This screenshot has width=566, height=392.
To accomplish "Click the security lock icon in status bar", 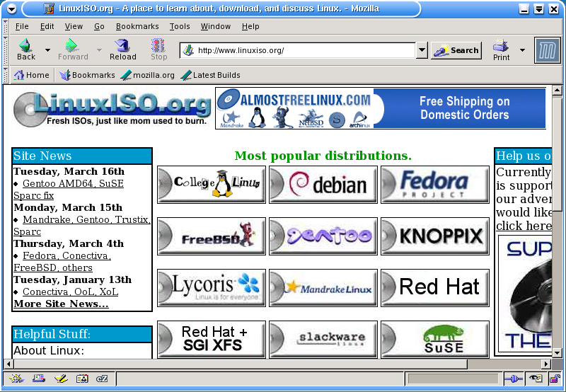I will click(x=554, y=379).
